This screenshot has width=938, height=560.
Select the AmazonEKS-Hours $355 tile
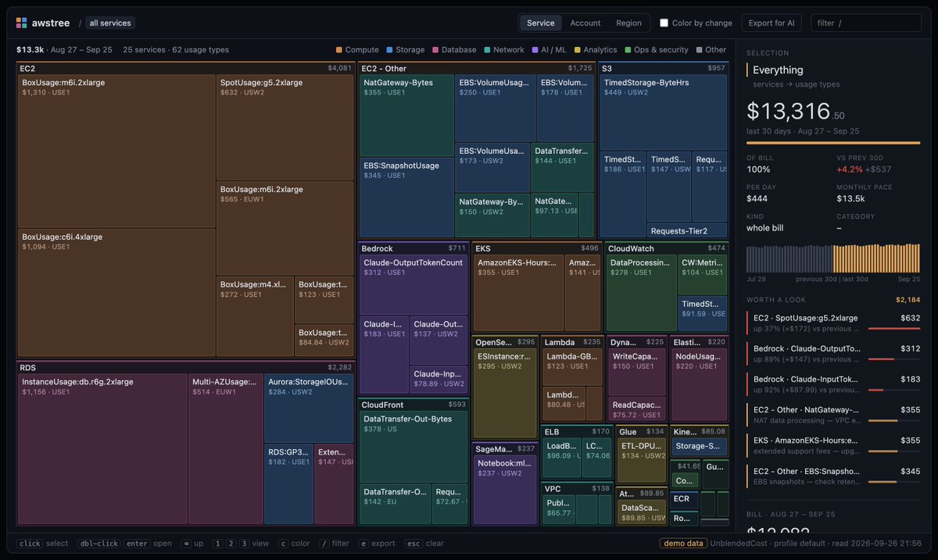[519, 293]
